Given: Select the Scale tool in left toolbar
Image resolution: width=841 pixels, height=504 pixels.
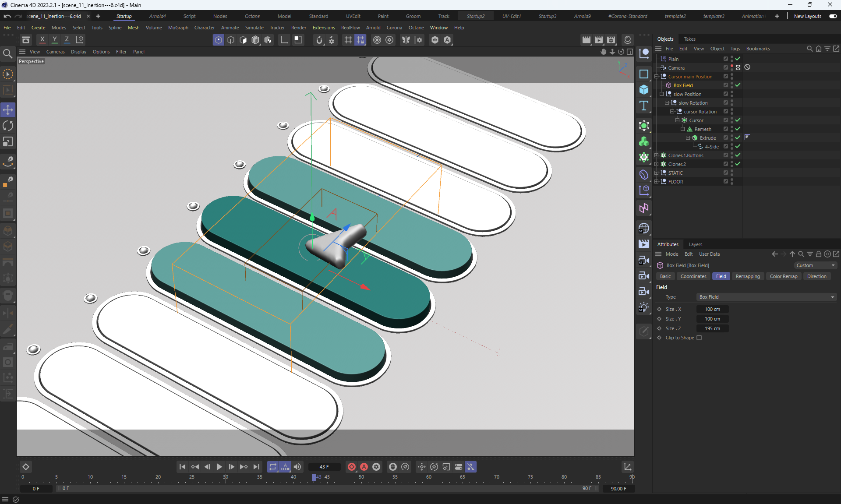Looking at the screenshot, I should 8,142.
